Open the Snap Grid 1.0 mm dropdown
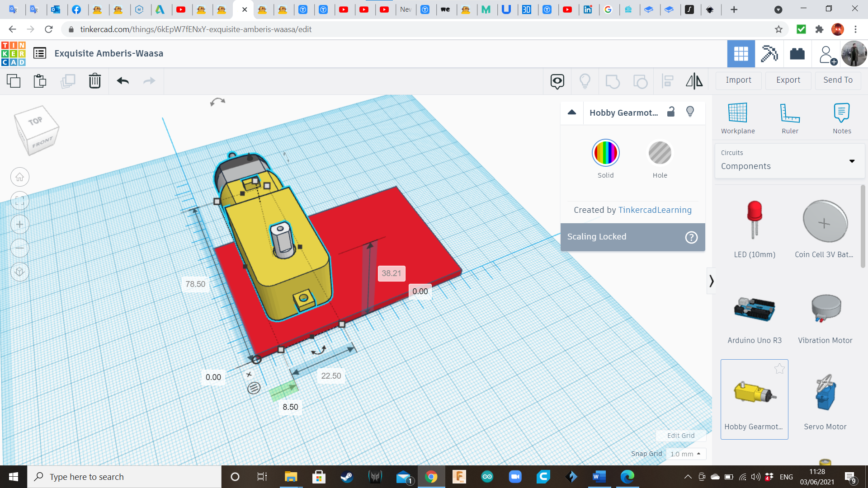This screenshot has width=868, height=488. coord(685,454)
